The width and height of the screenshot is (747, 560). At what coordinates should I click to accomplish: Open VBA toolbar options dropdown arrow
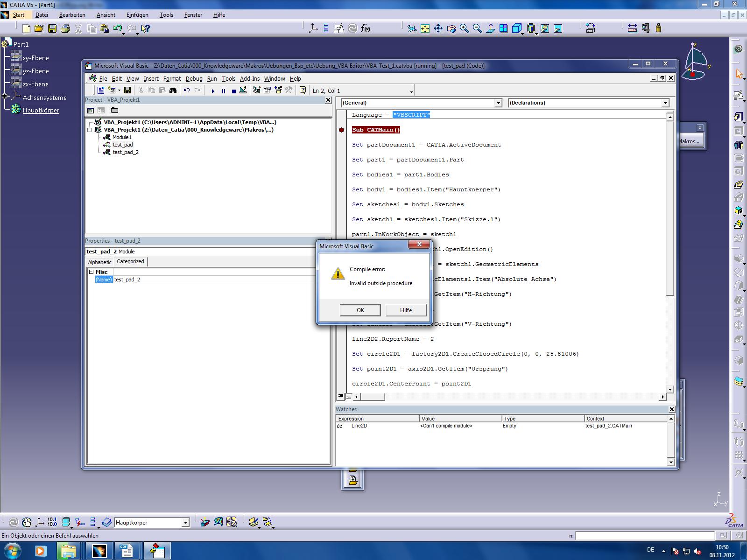pos(411,91)
